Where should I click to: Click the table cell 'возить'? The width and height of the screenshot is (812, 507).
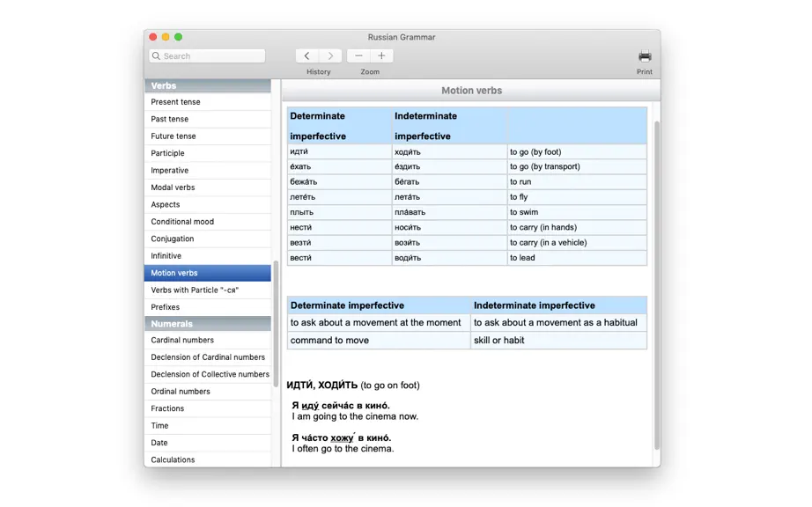[449, 242]
